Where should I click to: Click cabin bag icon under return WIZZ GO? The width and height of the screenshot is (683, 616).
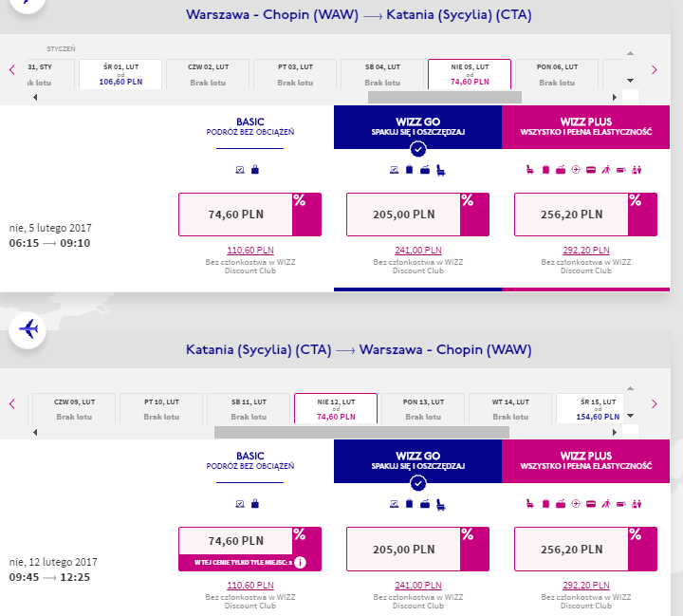coord(409,503)
